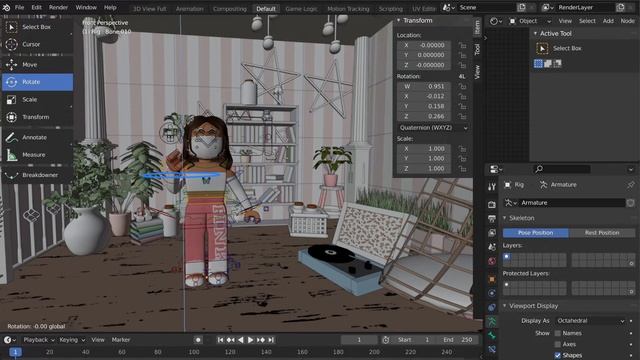Select the Select Box tool
Screen dimensions: 640x360
point(38,27)
